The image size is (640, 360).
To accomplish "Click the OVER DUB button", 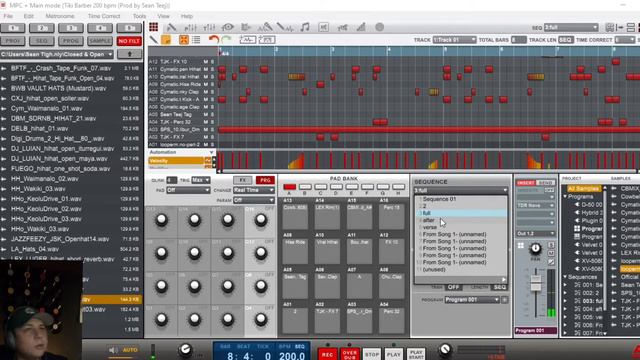I will tap(349, 354).
